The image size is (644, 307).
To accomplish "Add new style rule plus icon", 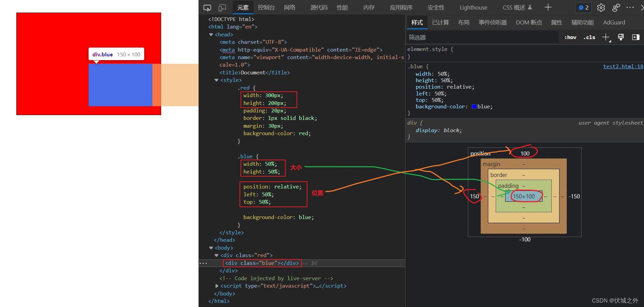I will (606, 37).
